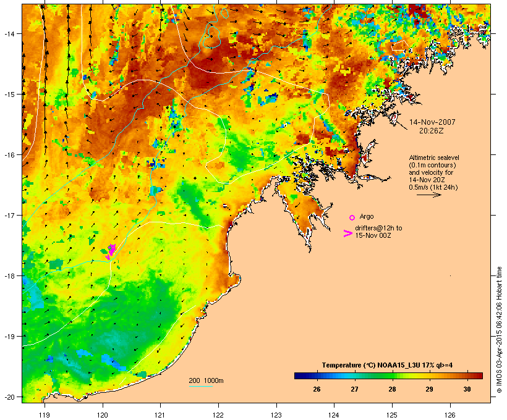Click the -14 latitude axis label

point(9,33)
